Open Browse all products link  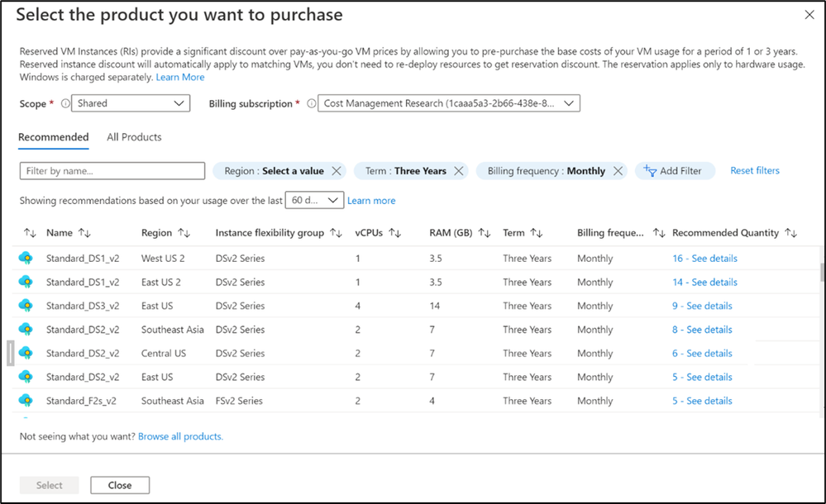(180, 436)
